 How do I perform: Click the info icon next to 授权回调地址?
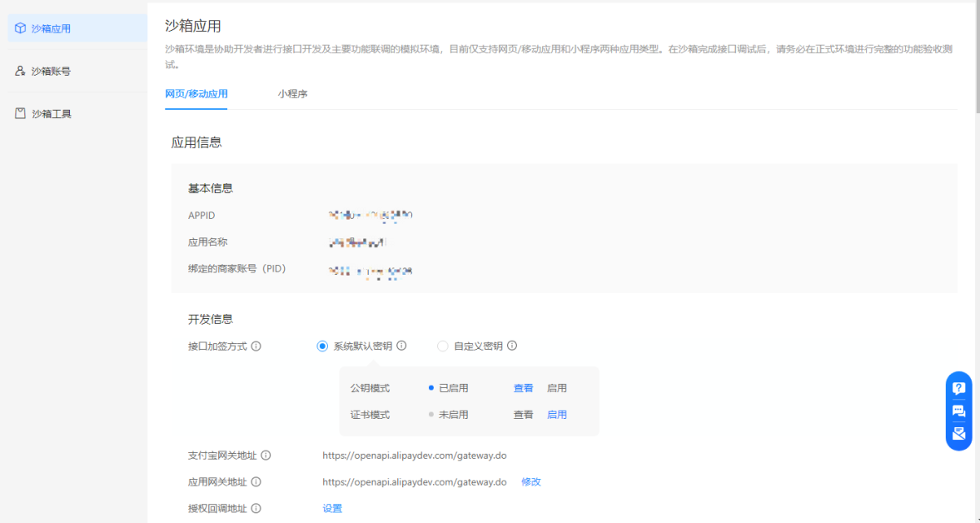tap(256, 508)
